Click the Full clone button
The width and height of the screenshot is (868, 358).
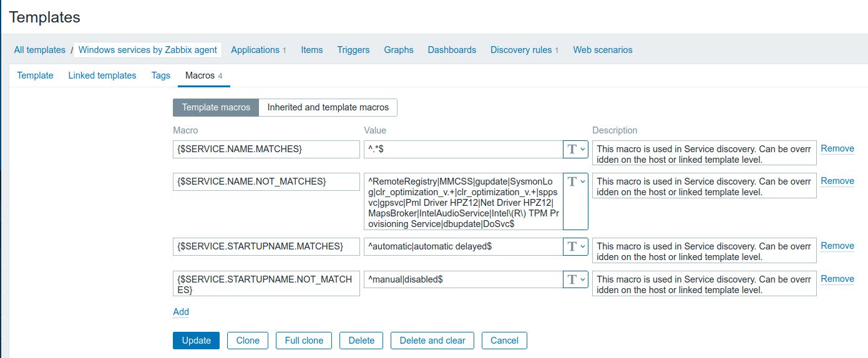pyautogui.click(x=304, y=341)
